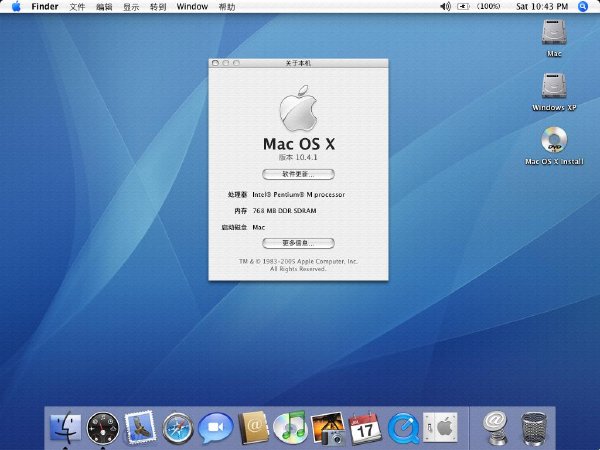Click the zoom button of 关于本机 window
The height and width of the screenshot is (450, 600).
coord(236,63)
